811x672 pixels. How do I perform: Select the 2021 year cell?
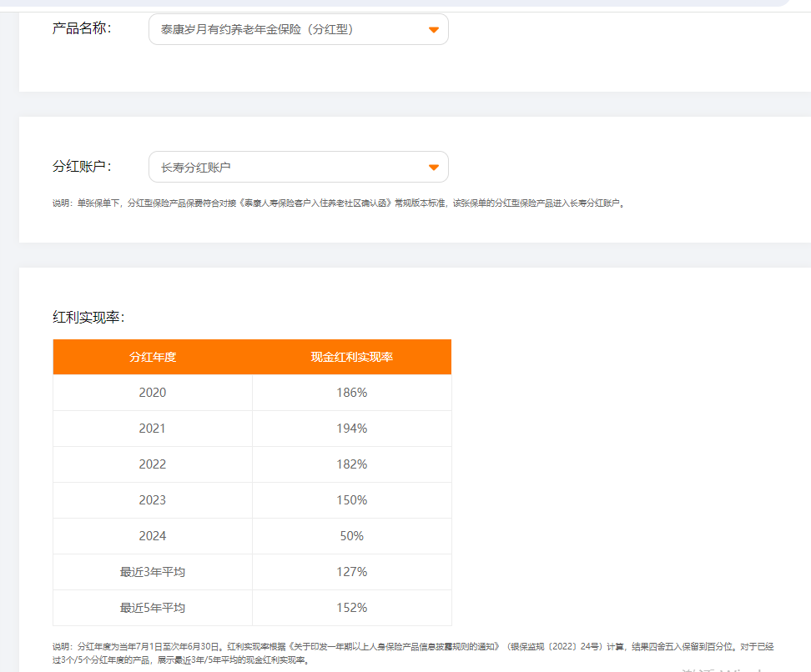tap(153, 429)
